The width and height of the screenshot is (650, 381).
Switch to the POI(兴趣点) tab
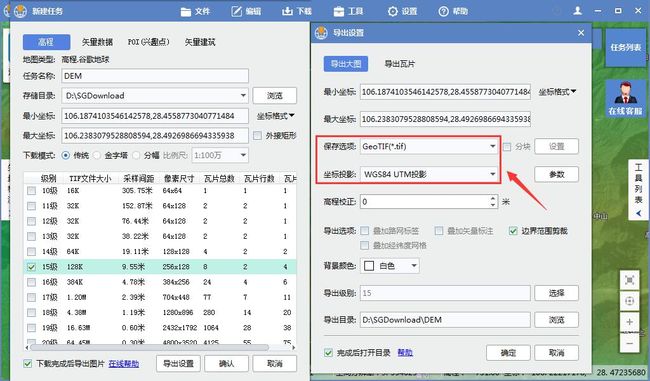pos(148,42)
